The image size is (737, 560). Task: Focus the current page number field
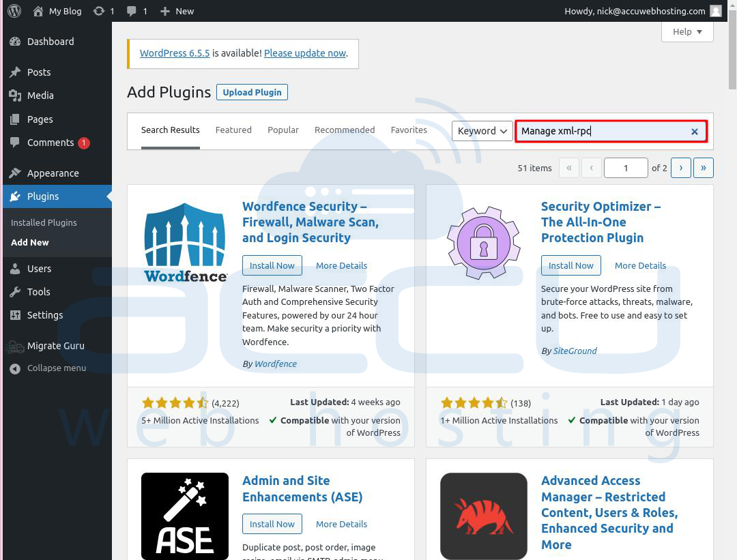[x=626, y=168]
